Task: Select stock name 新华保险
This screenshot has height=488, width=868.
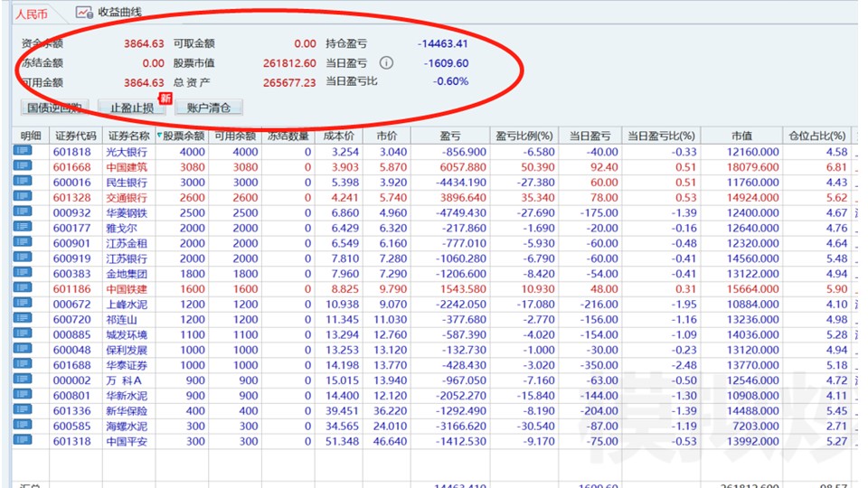Action: tap(127, 410)
